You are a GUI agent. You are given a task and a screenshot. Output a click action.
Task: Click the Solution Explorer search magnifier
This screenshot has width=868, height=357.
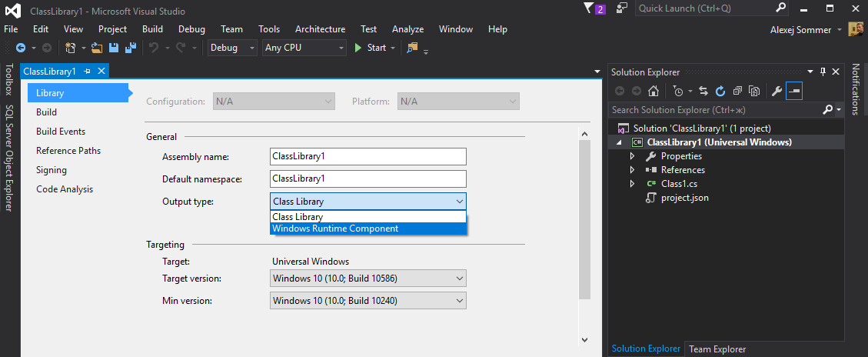(x=827, y=110)
